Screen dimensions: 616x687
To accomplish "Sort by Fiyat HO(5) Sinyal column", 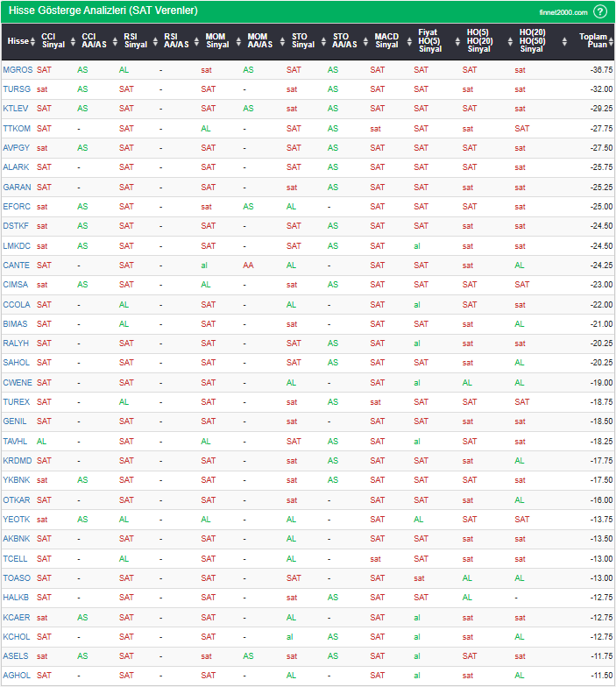I will point(430,41).
